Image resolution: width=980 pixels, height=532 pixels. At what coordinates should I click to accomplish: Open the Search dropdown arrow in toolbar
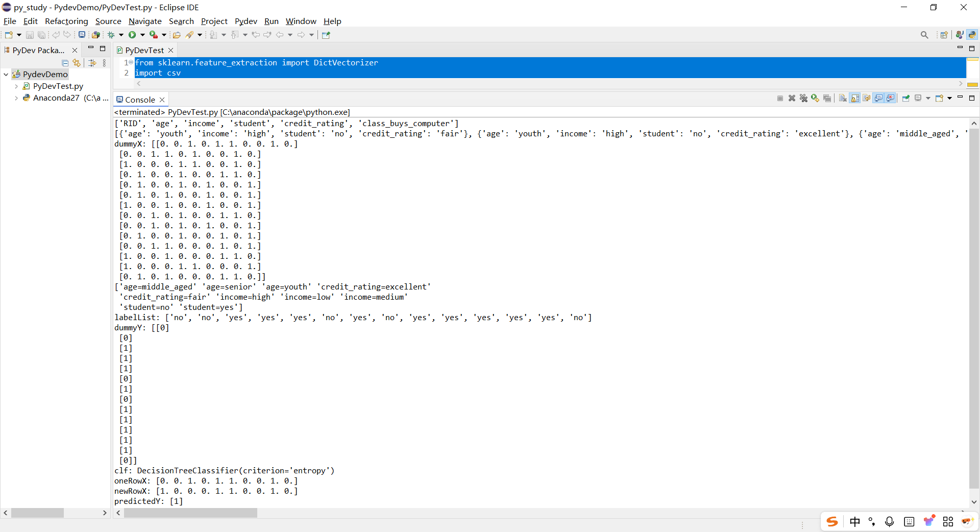200,35
